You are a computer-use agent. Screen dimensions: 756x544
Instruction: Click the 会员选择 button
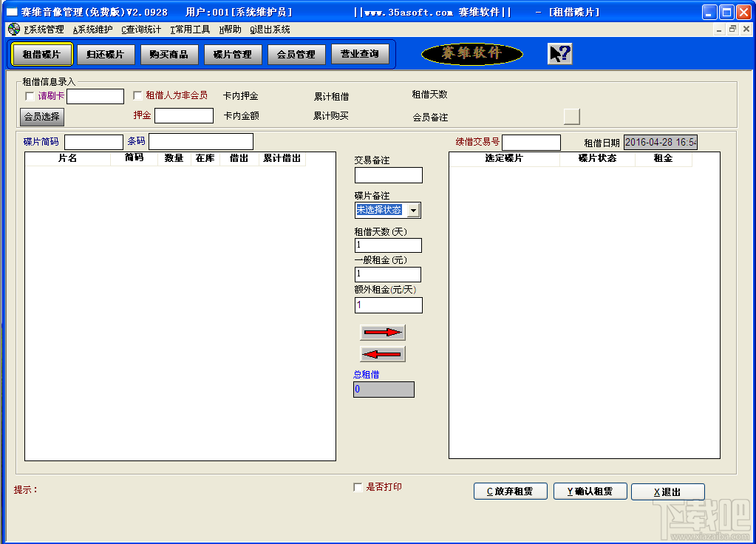tap(42, 116)
